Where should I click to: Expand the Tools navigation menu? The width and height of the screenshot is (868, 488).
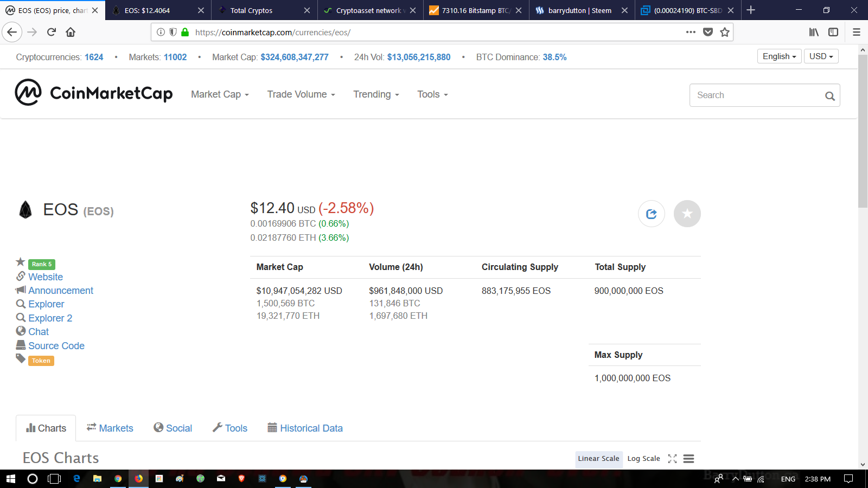click(x=432, y=94)
